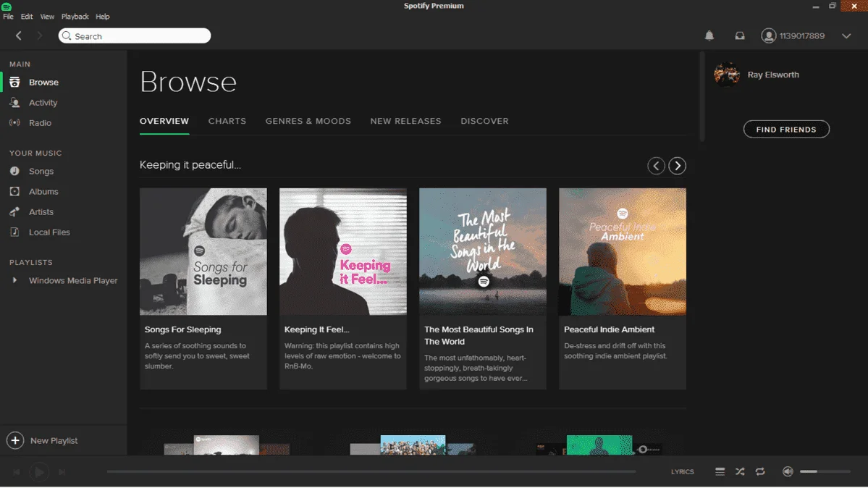Open the Keeping it Feel cover art

tap(343, 251)
